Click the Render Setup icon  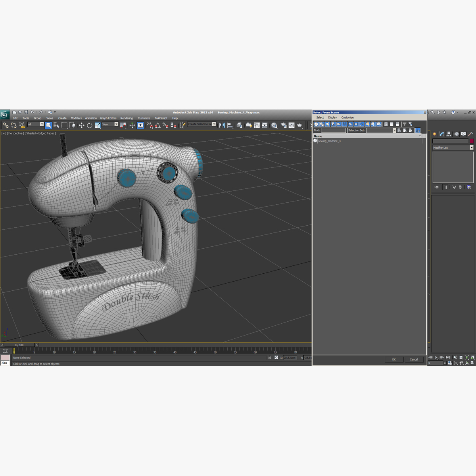(x=284, y=125)
